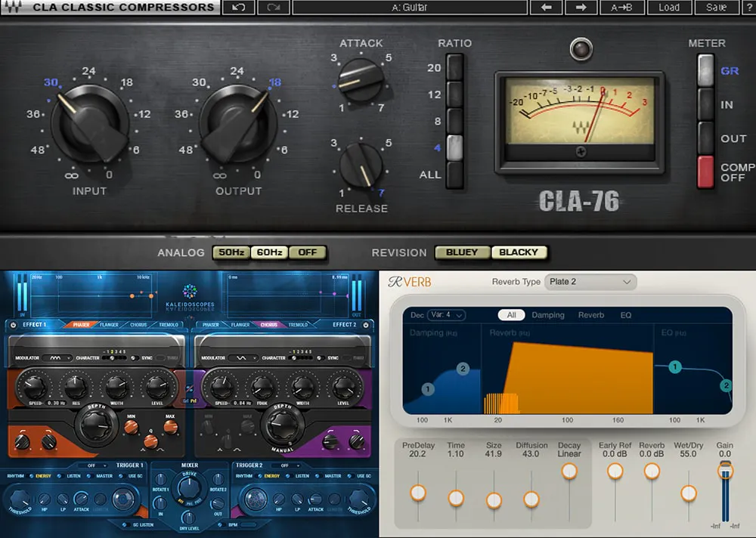
Task: Click the Mixer Drive knob
Action: click(x=189, y=487)
